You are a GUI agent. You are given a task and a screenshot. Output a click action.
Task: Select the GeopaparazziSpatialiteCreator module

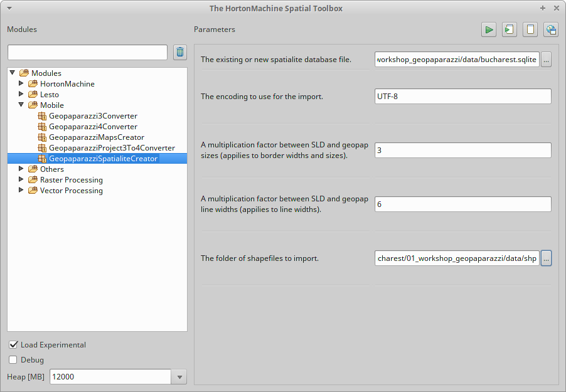coord(104,159)
